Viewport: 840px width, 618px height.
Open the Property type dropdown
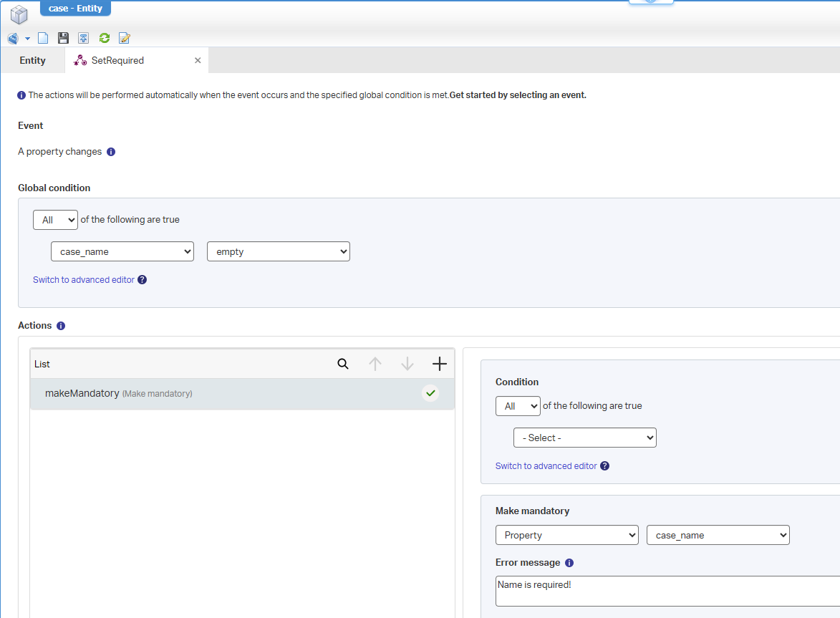click(566, 535)
